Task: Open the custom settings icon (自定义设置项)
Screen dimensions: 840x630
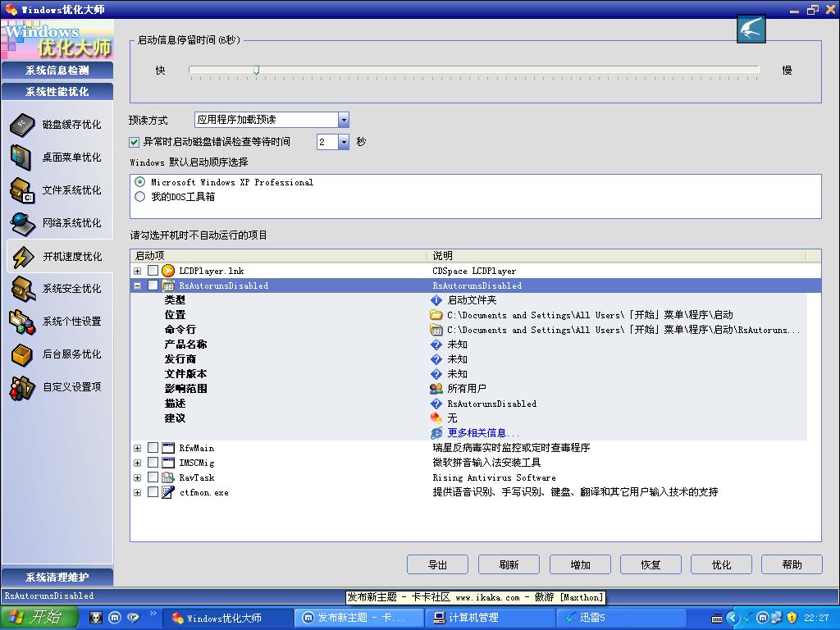Action: [22, 387]
